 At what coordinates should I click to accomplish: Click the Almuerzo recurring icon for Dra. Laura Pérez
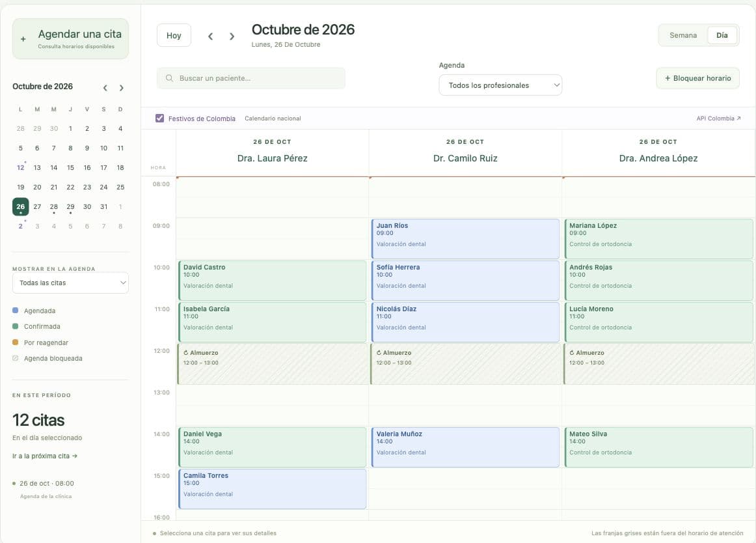[x=185, y=353]
